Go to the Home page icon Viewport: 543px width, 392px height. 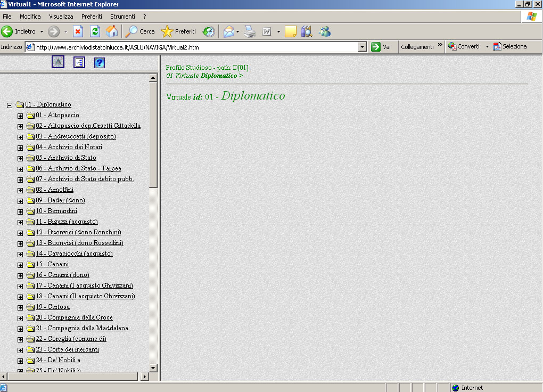(x=112, y=31)
